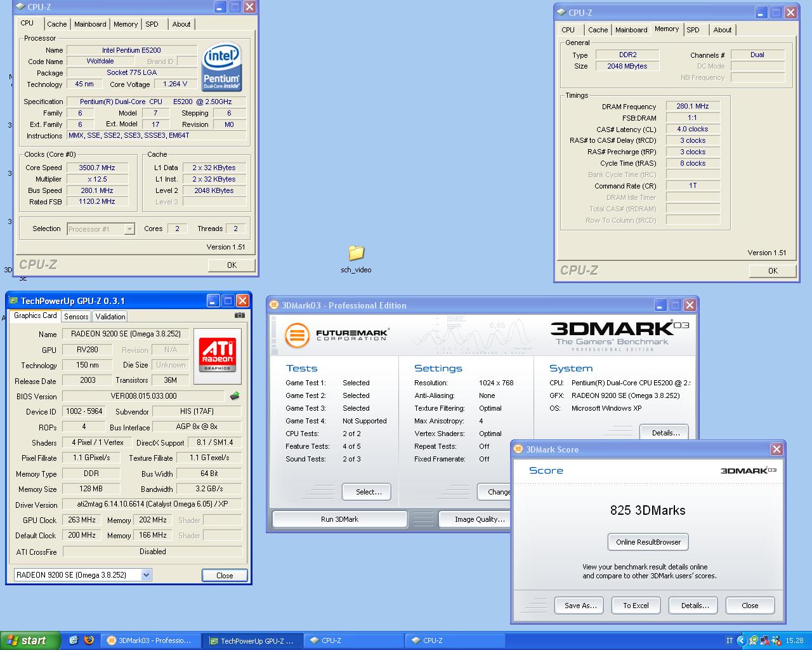Launch Firefox from quick launch
The width and height of the screenshot is (812, 650).
[x=89, y=640]
